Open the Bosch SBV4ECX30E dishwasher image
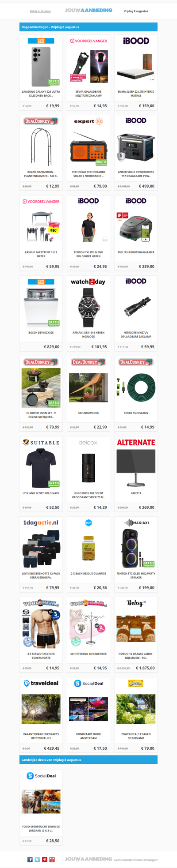177x868 pixels. (x=41, y=307)
